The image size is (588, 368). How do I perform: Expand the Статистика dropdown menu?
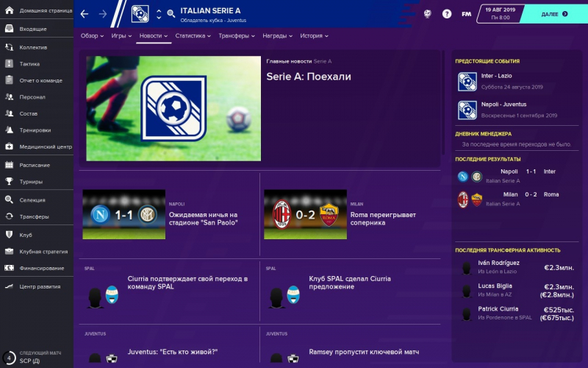[193, 35]
